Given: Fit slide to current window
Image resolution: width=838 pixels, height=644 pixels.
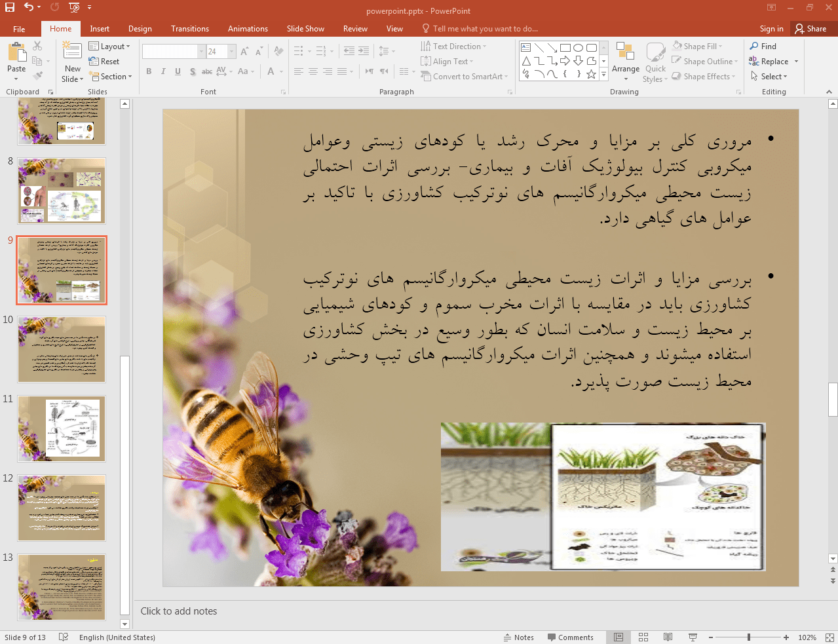Looking at the screenshot, I should pos(829,637).
